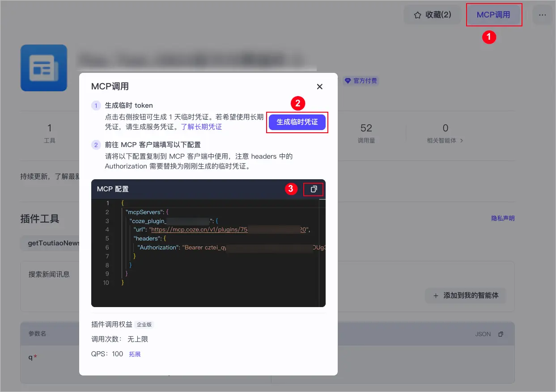Open the more options ellipsis menu
Screen dimensions: 556x392
pyautogui.click(x=543, y=15)
